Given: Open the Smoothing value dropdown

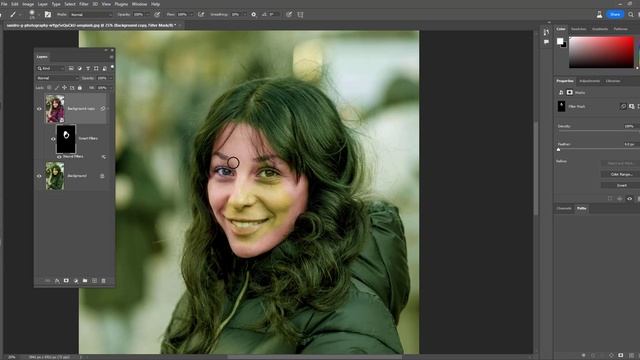Looking at the screenshot, I should click(x=244, y=14).
